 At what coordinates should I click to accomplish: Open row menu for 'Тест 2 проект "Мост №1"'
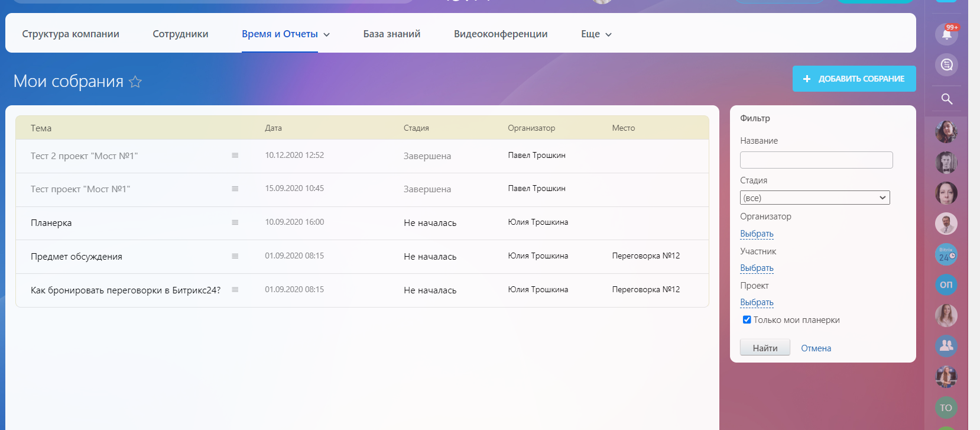(235, 156)
